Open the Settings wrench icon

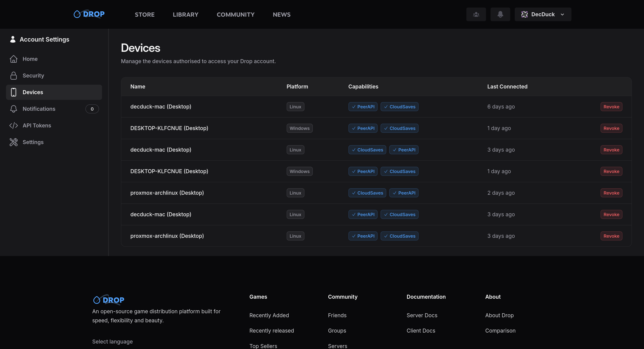coord(13,142)
